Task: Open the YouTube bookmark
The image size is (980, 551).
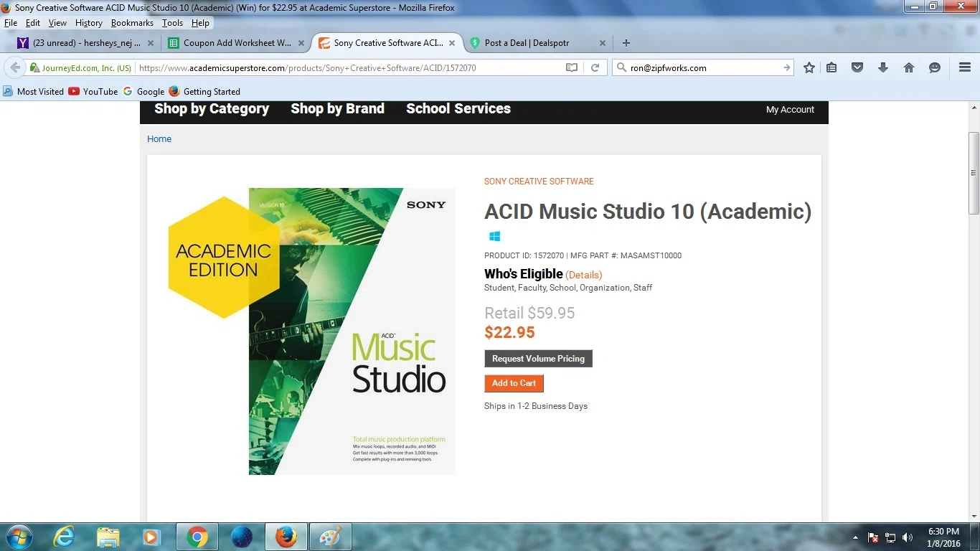Action: coord(93,92)
